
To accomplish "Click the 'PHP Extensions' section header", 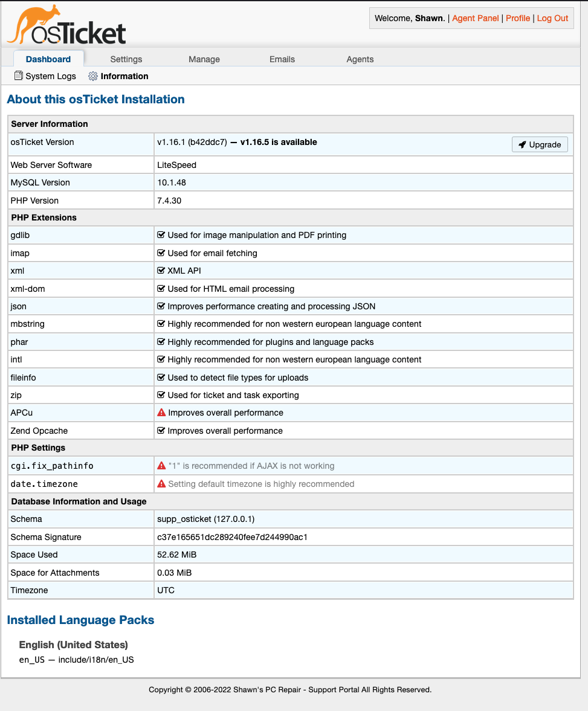I will pos(44,217).
